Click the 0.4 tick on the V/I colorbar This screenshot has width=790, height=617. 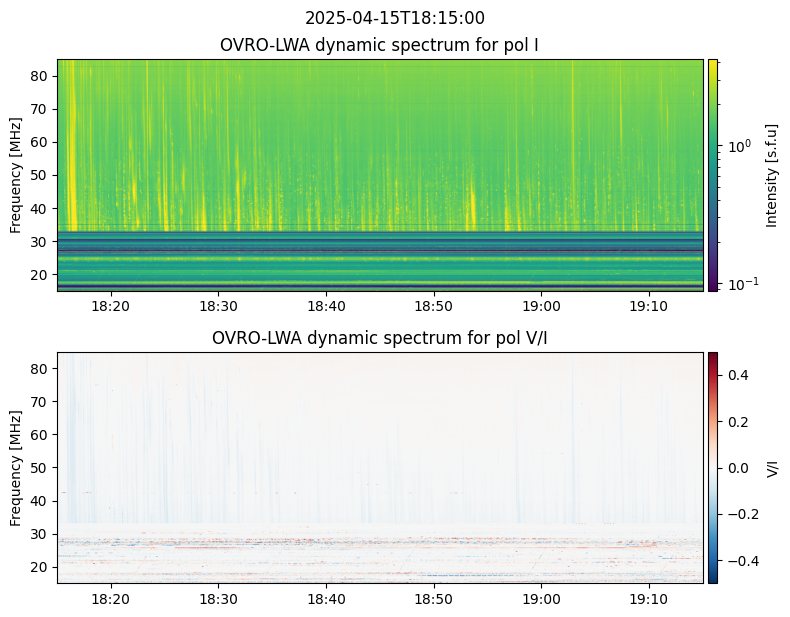[x=738, y=375]
